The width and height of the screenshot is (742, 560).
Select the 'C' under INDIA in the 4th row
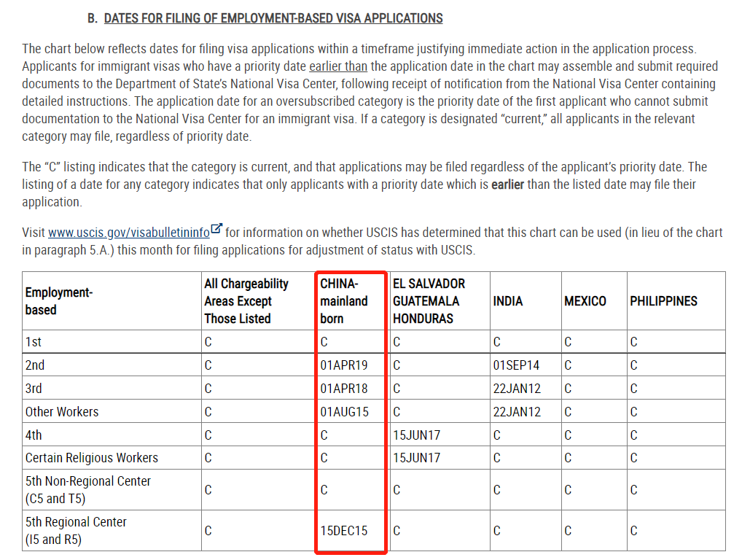(497, 435)
